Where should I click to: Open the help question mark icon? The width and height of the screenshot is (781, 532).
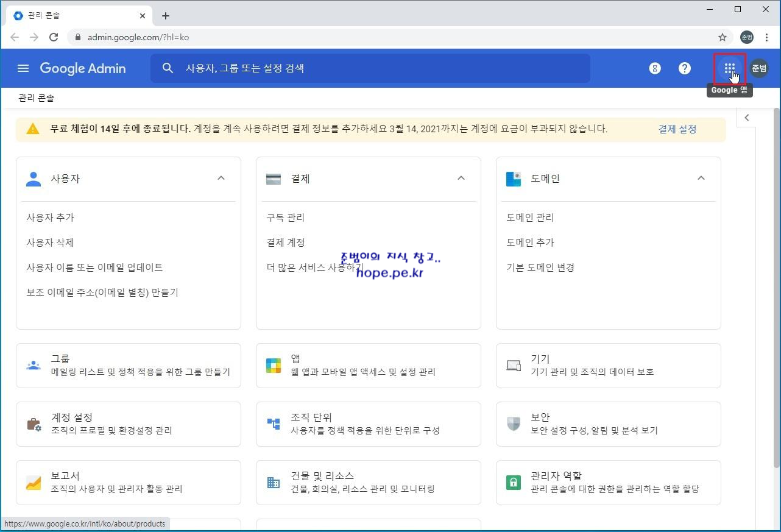(685, 68)
